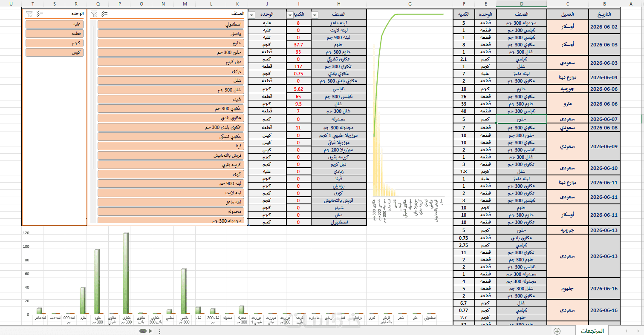Select عكاوي تشيكي slicer item
This screenshot has height=335, width=644.
coord(170,137)
